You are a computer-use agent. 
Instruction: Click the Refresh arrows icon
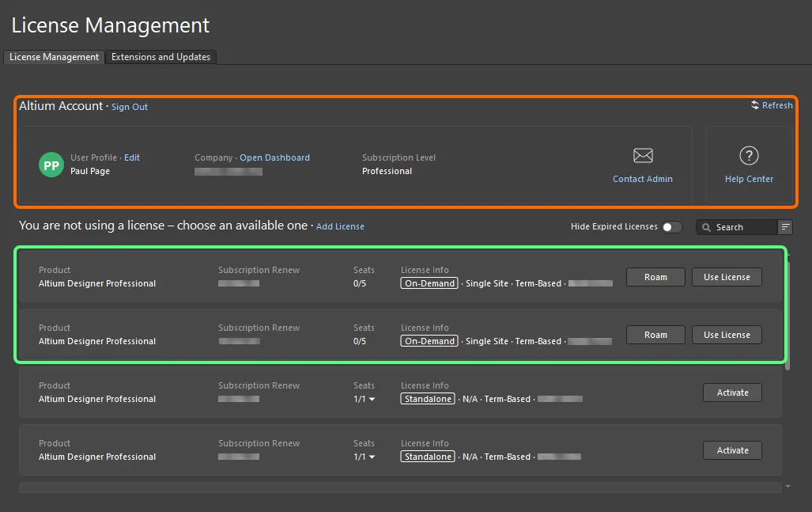(755, 105)
